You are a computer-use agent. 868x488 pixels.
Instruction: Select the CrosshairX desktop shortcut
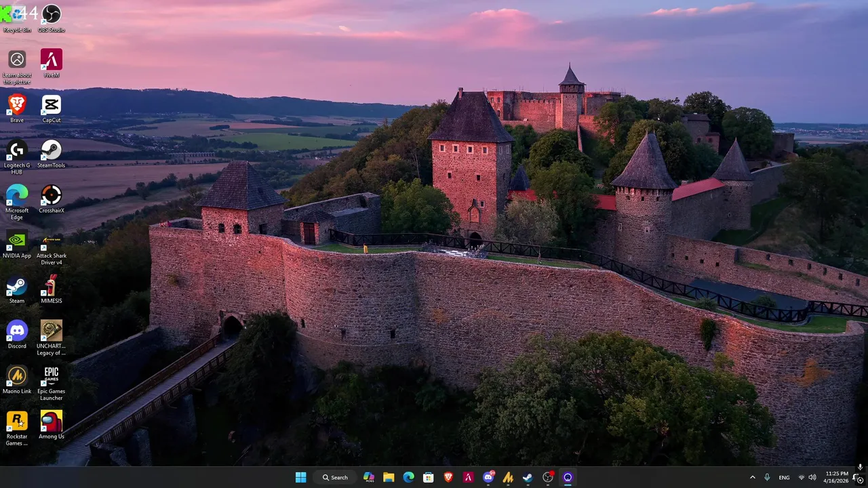click(51, 199)
